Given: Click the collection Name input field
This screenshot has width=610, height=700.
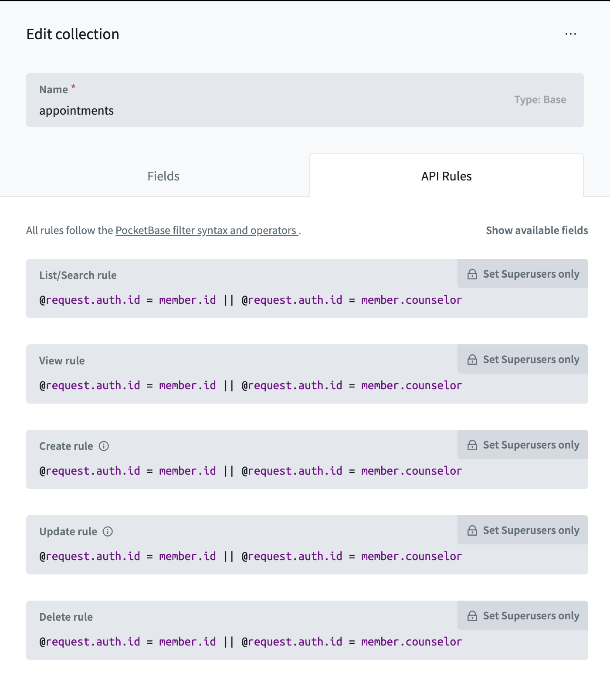Looking at the screenshot, I should click(x=305, y=100).
